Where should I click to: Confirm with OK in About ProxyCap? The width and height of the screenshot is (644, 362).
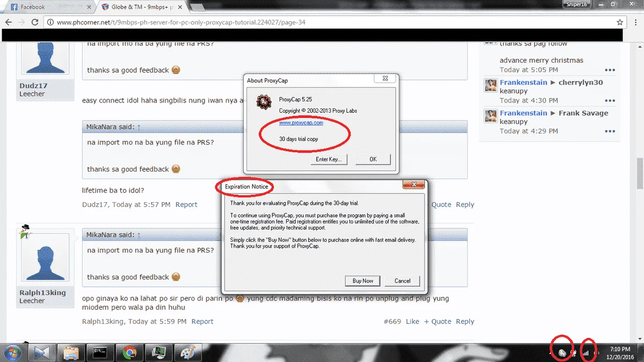point(373,159)
